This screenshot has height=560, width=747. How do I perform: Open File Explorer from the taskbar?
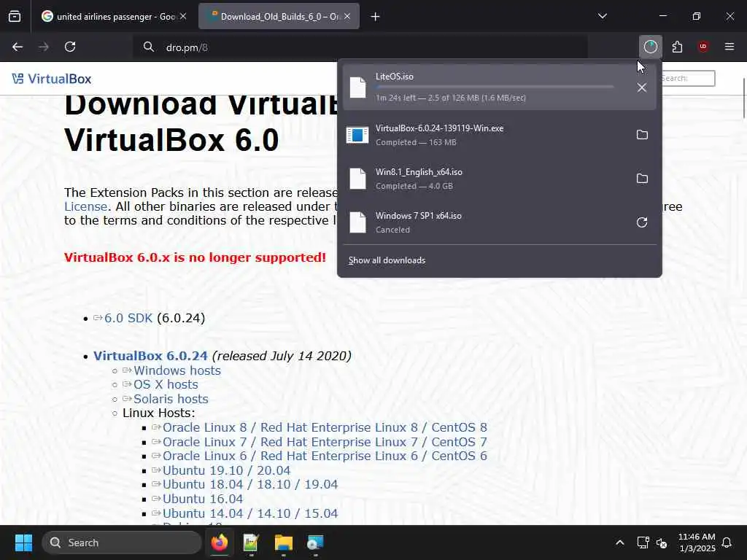click(x=284, y=542)
